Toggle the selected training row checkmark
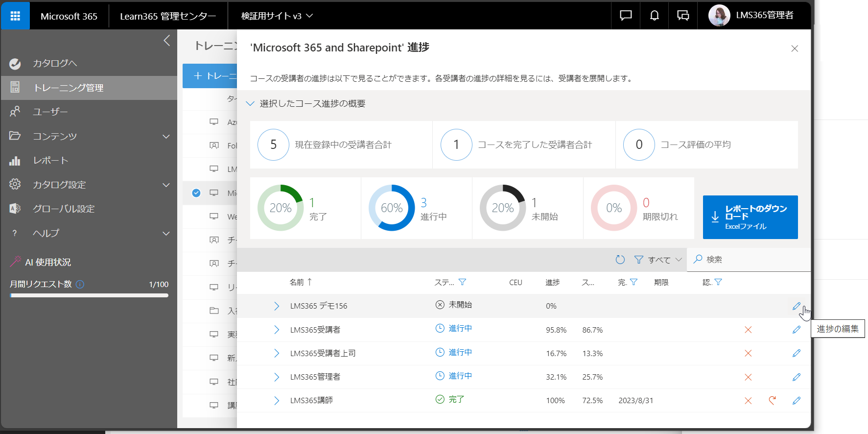Screen dimensions: 868x434 (196, 193)
